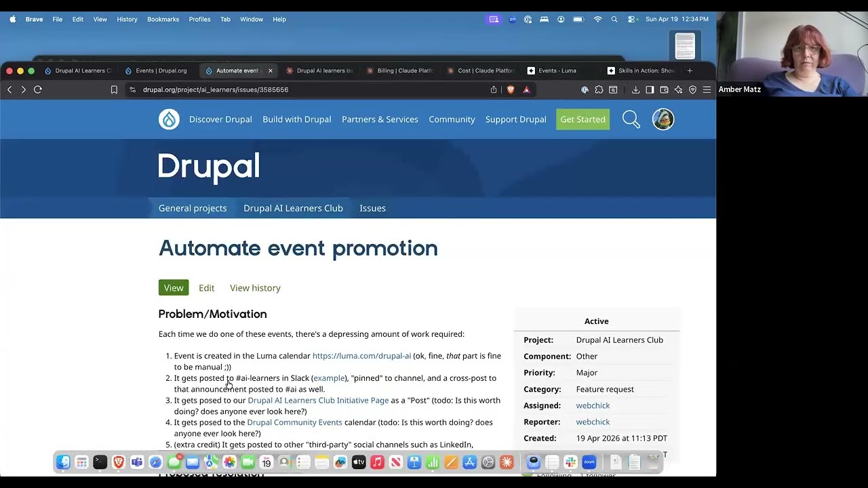This screenshot has width=868, height=488.
Task: Open the browser downloads icon
Action: [635, 89]
